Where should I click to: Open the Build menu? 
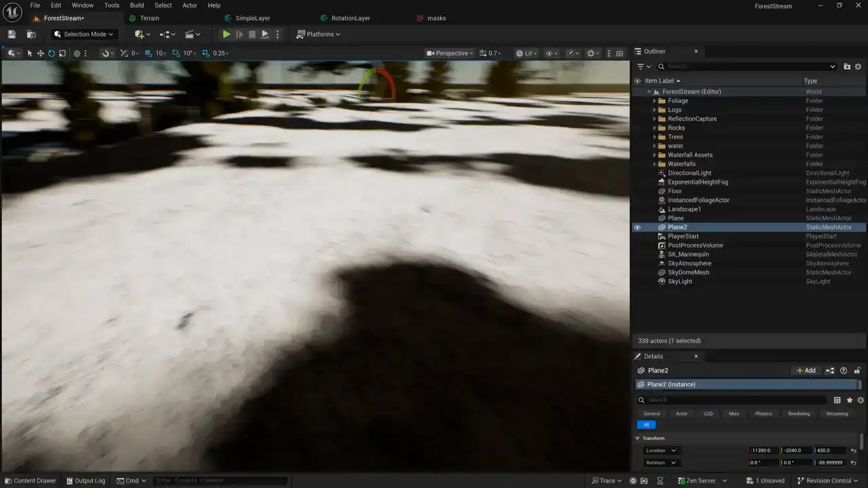coord(137,5)
